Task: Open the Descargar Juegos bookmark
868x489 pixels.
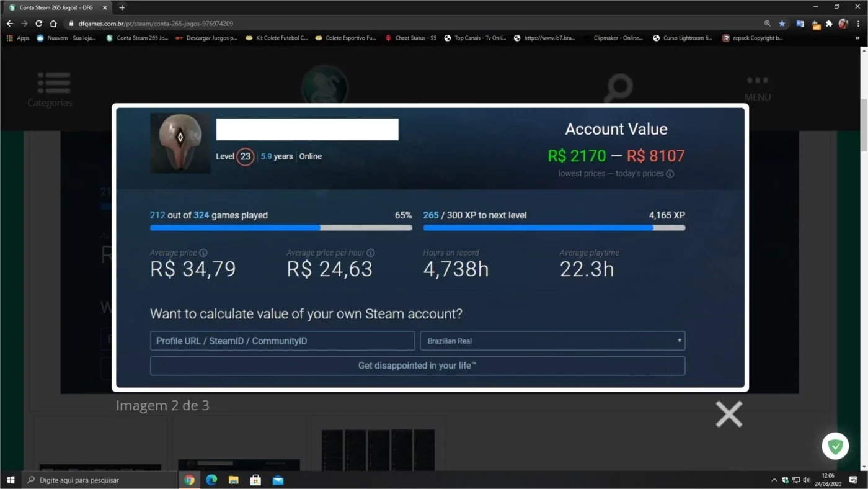Action: pos(206,38)
